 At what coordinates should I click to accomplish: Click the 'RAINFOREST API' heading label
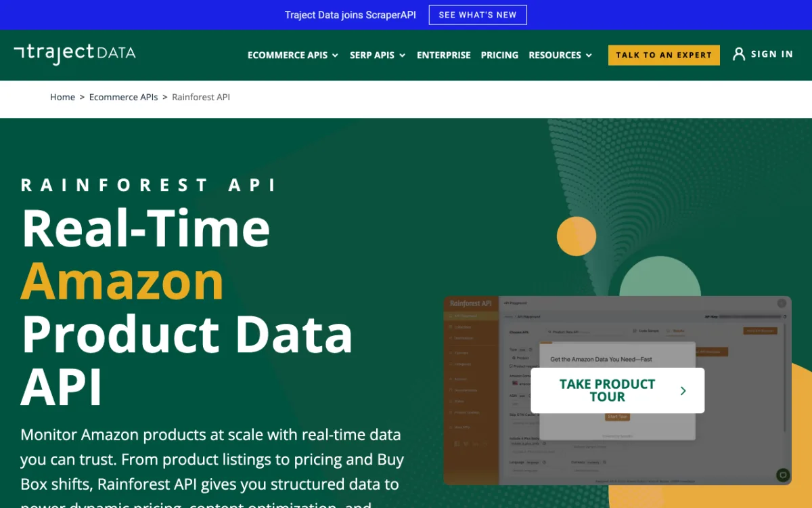(x=149, y=185)
